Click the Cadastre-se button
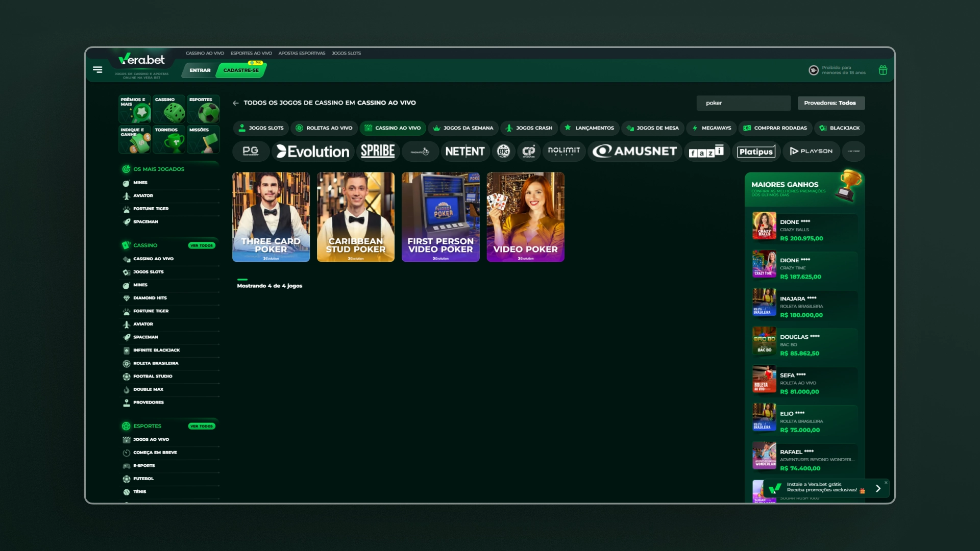The image size is (980, 551). tap(241, 70)
